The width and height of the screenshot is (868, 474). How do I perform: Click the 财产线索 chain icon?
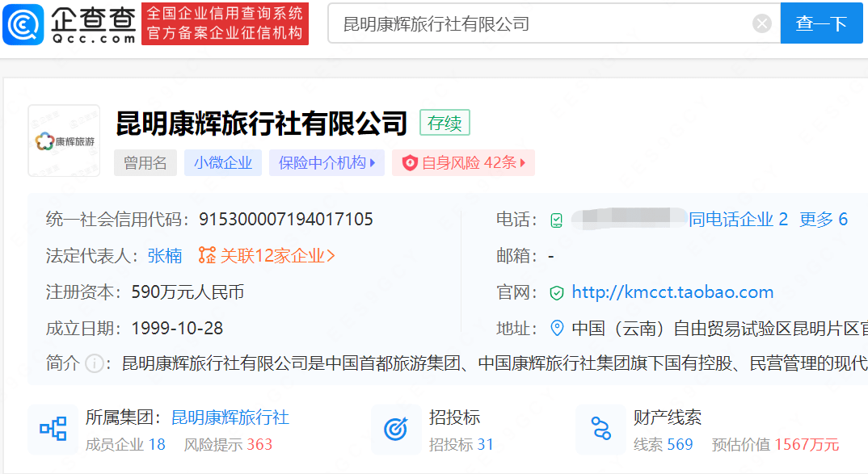[x=601, y=430]
